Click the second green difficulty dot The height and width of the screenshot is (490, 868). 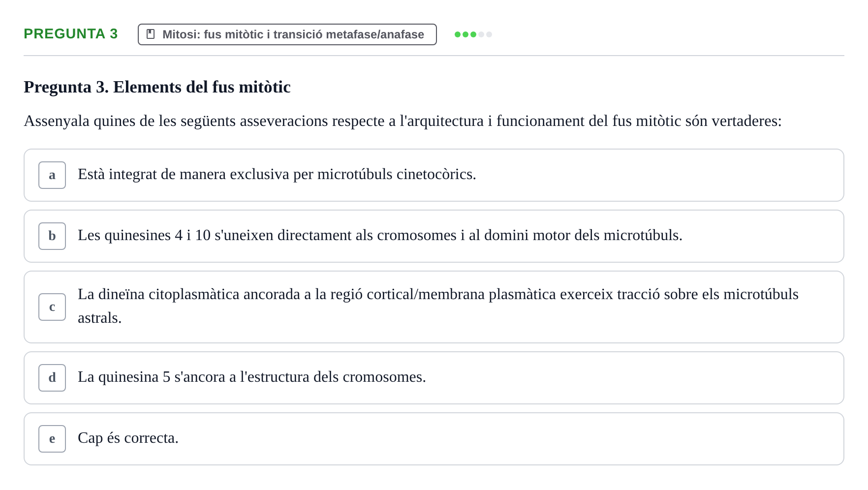(x=465, y=34)
